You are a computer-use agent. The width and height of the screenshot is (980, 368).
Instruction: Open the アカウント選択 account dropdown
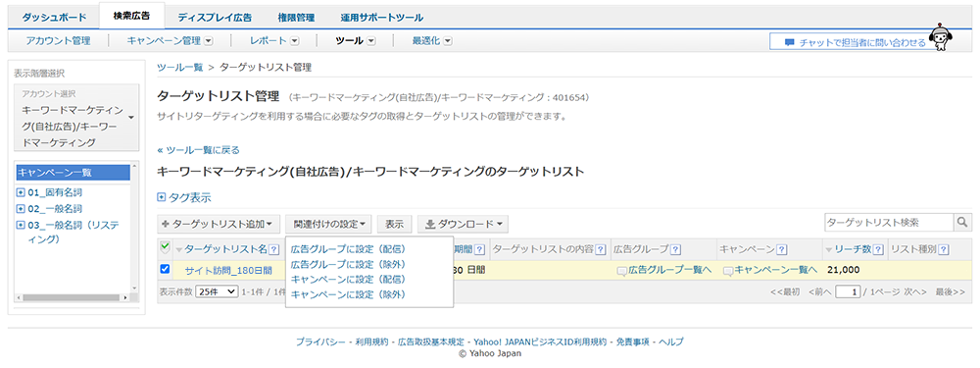pos(77,117)
